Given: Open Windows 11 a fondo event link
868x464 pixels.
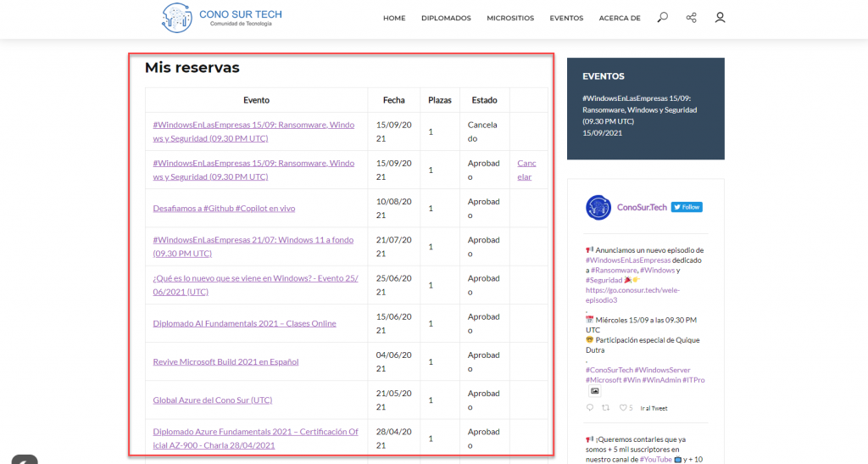Looking at the screenshot, I should (x=253, y=246).
